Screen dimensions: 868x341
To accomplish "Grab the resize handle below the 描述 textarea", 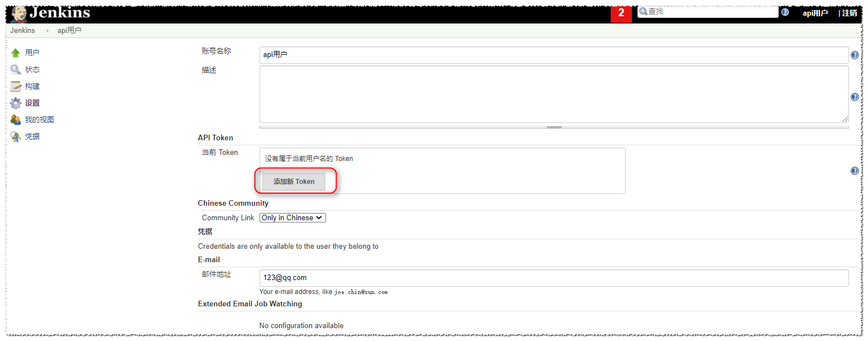I will click(x=554, y=127).
